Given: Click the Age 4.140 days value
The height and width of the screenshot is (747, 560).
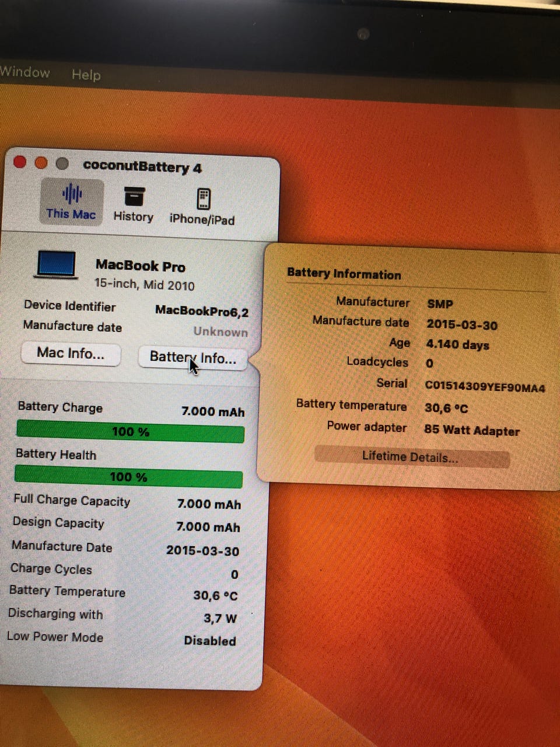Looking at the screenshot, I should pyautogui.click(x=457, y=344).
